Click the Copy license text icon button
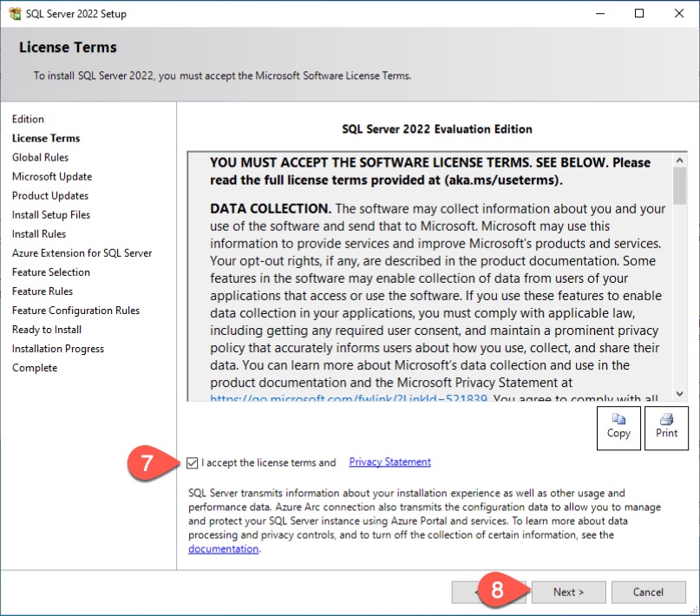 tap(618, 426)
